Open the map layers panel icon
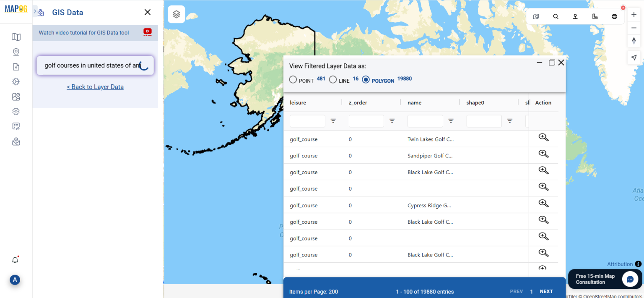644x298 pixels. (x=176, y=14)
